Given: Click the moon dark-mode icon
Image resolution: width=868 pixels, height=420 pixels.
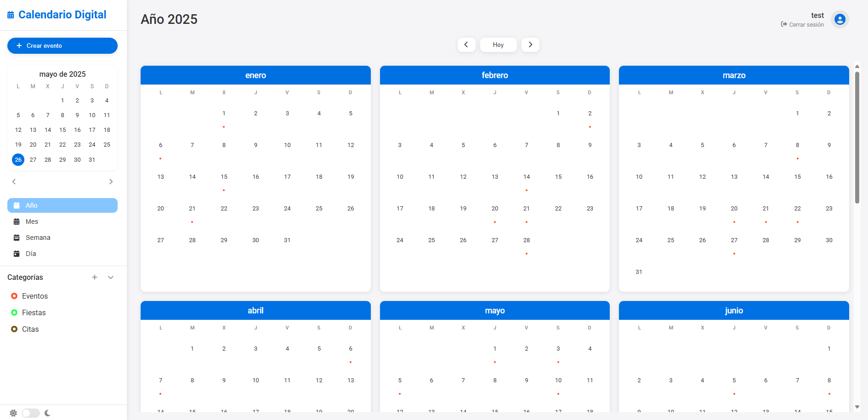Looking at the screenshot, I should pos(48,413).
